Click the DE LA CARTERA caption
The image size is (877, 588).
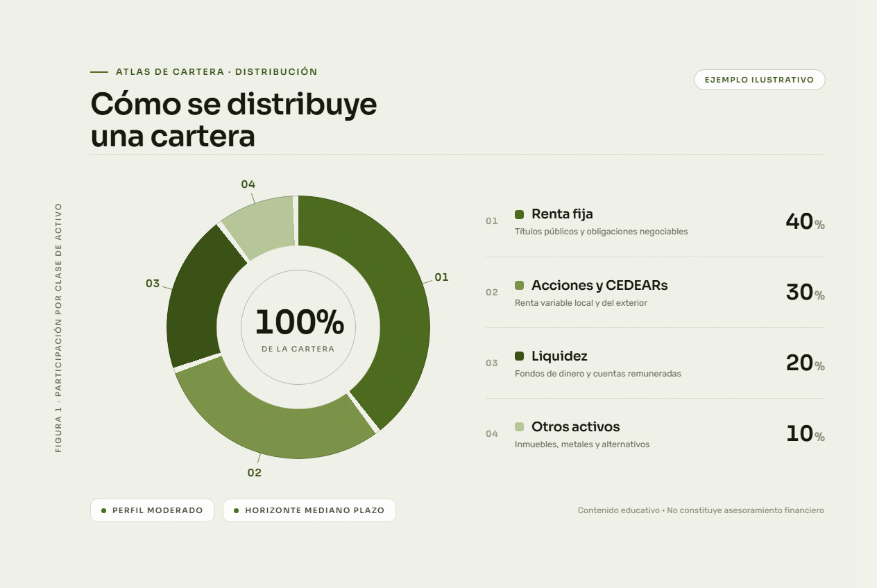pyautogui.click(x=298, y=349)
